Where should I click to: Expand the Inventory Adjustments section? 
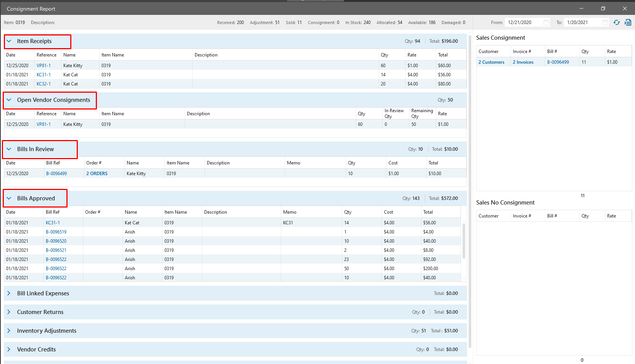[x=9, y=331]
